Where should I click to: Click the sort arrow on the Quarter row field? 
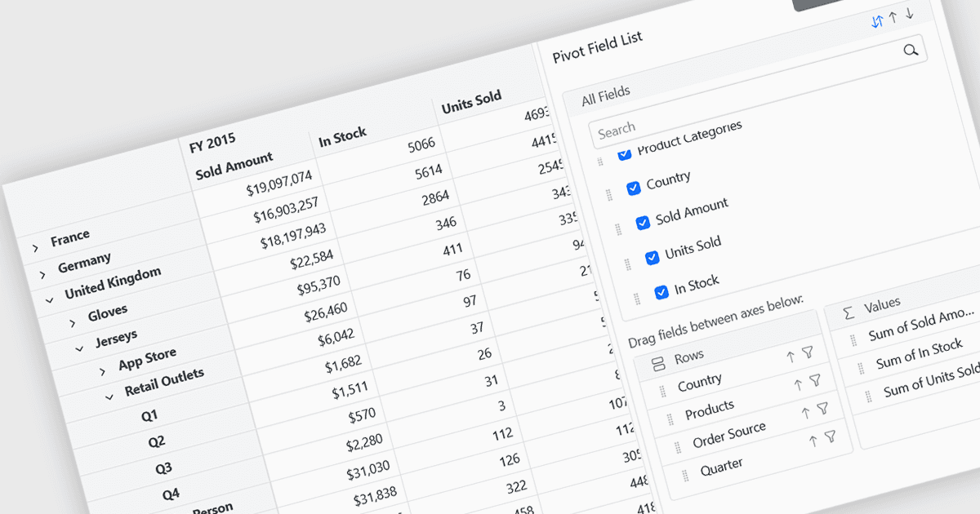[x=813, y=441]
